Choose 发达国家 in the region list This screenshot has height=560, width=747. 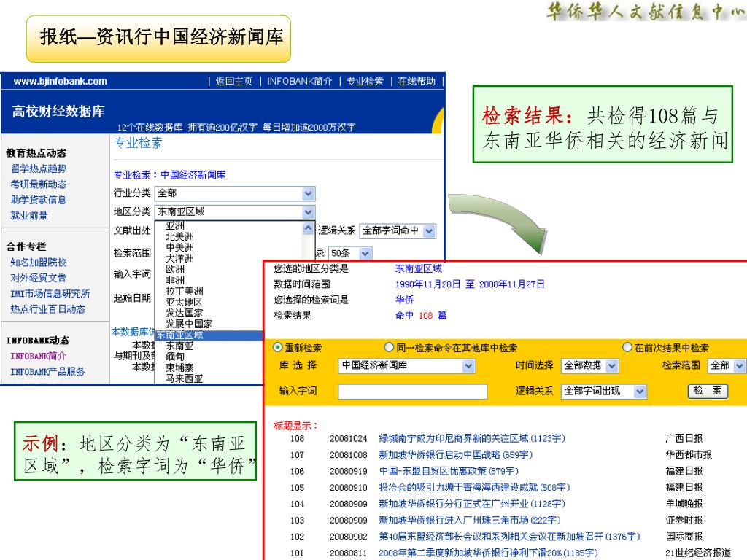click(x=185, y=314)
